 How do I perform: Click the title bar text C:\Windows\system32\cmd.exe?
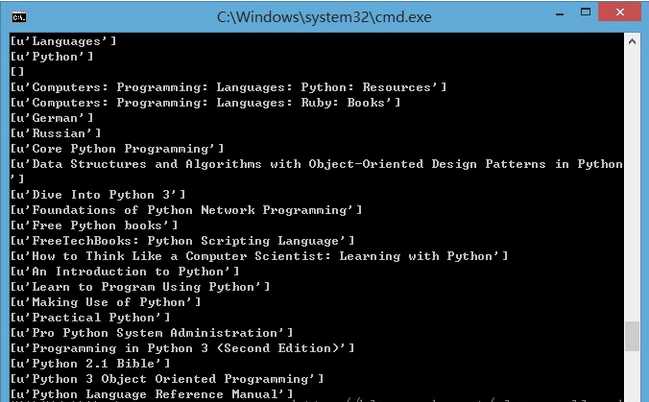click(x=324, y=17)
